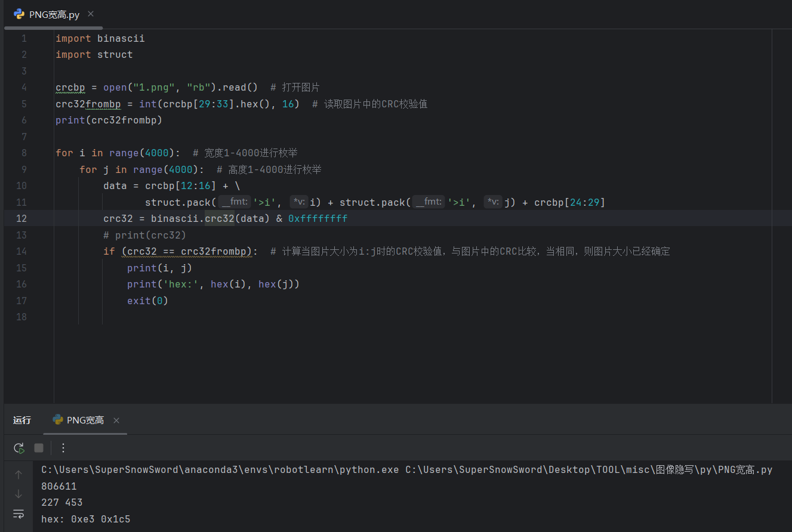Click '0xffffffff' on line 12
The width and height of the screenshot is (792, 532).
[318, 219]
